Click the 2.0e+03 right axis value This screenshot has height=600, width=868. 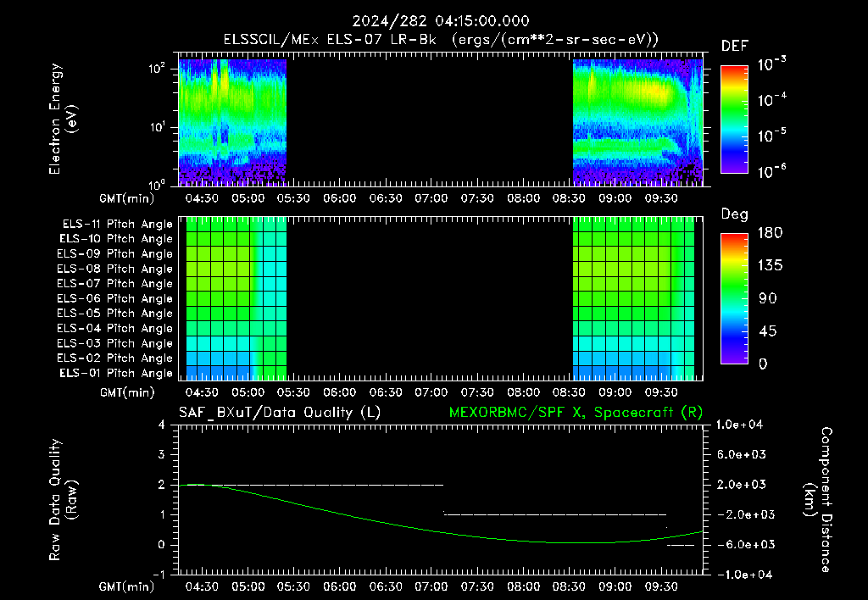742,484
